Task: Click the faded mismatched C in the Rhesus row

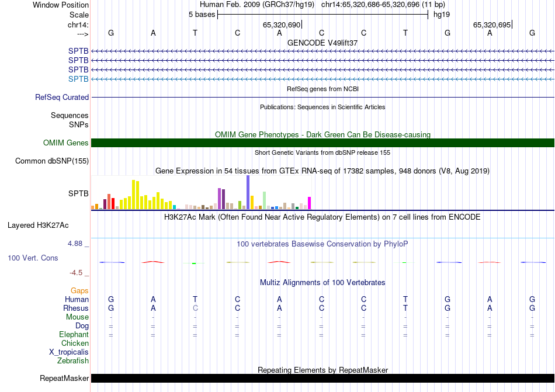Action: click(195, 308)
